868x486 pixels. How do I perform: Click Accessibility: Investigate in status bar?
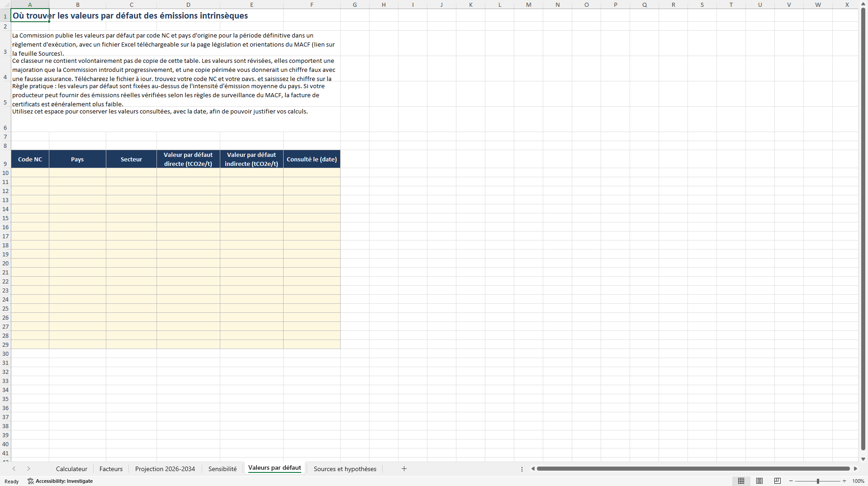(x=60, y=481)
